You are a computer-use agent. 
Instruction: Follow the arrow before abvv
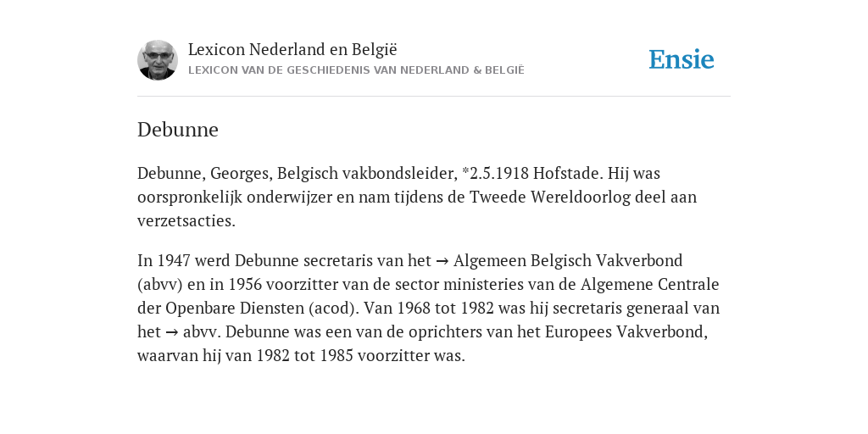[172, 332]
